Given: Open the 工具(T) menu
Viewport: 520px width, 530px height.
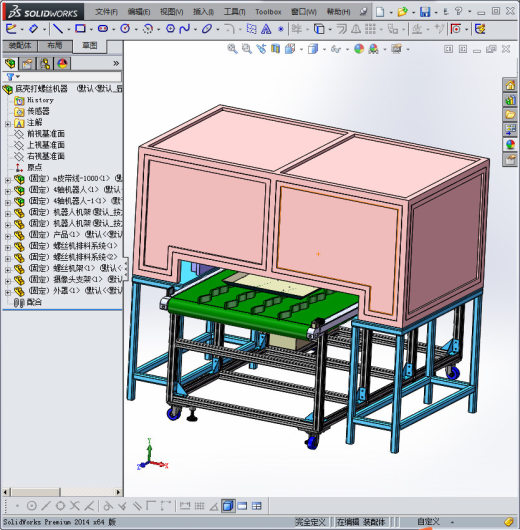Looking at the screenshot, I should pyautogui.click(x=234, y=12).
